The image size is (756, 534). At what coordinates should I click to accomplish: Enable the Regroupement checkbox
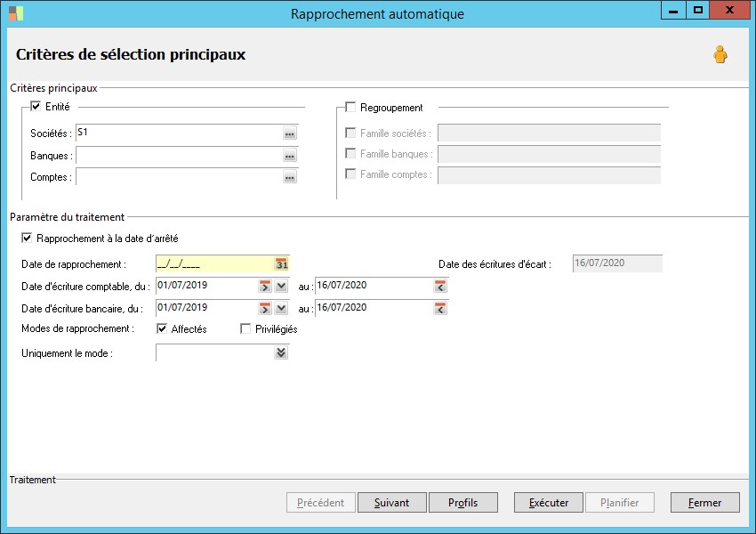tap(350, 107)
